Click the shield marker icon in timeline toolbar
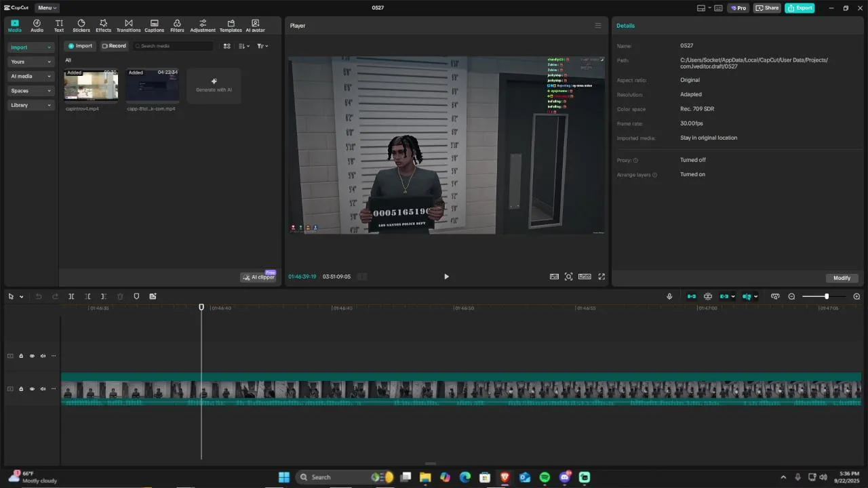This screenshot has height=488, width=868. (x=136, y=296)
